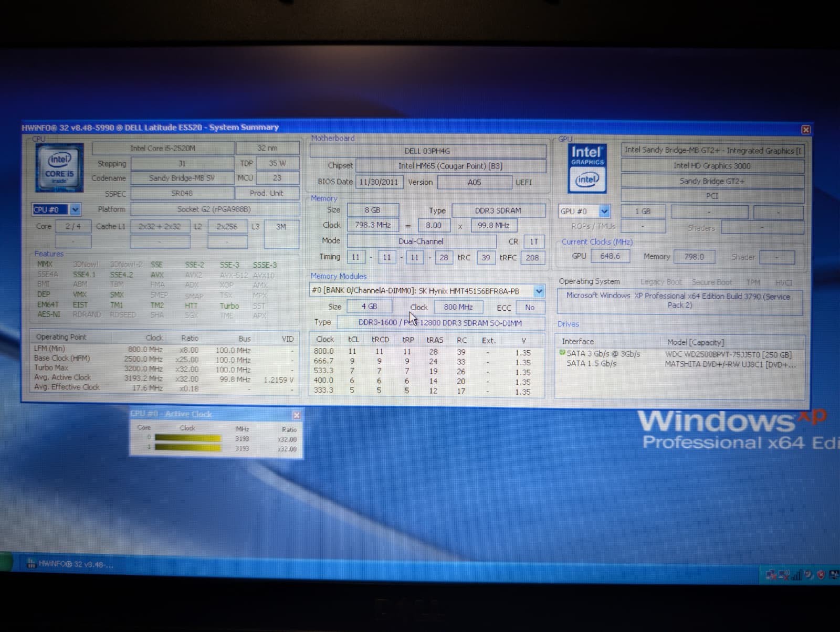Click the ECC No field
840x632 pixels.
tap(530, 308)
